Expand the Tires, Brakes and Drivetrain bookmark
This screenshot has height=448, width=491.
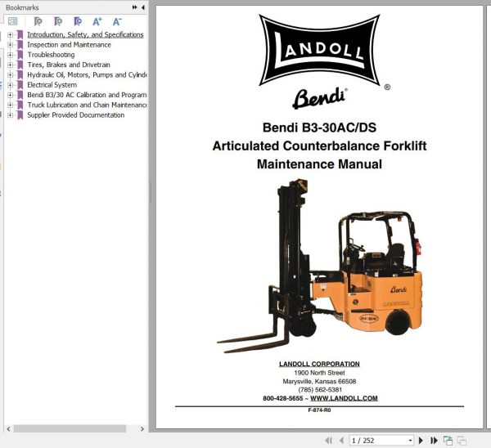coord(11,65)
